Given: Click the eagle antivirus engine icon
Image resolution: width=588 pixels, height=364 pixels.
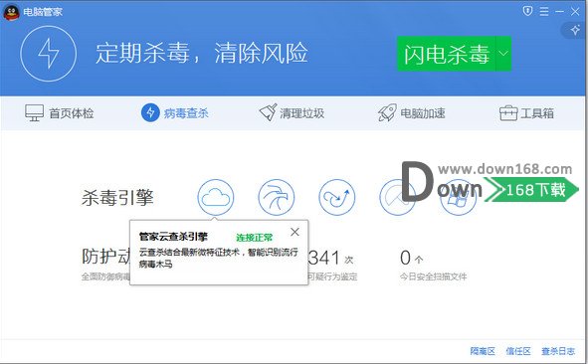Looking at the screenshot, I should 277,197.
